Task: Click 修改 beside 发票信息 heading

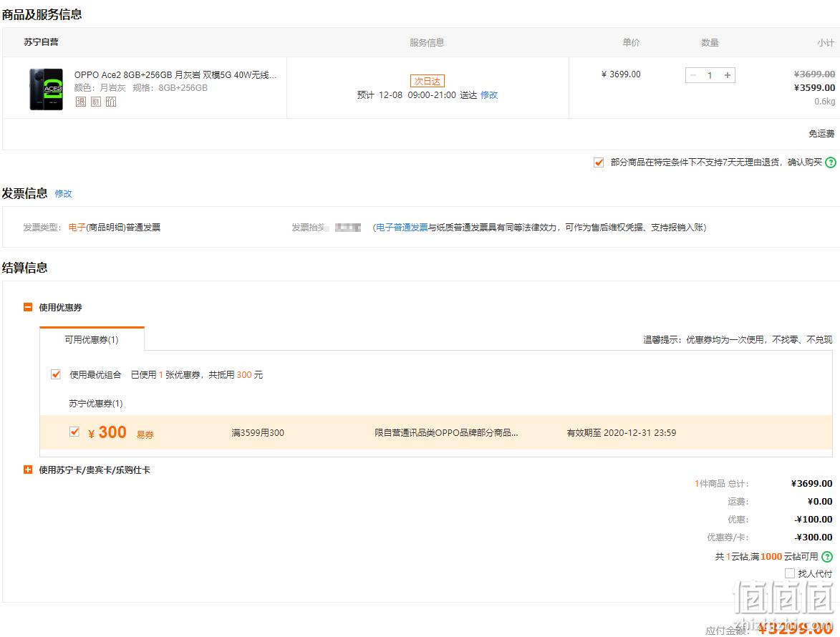Action: [x=63, y=194]
